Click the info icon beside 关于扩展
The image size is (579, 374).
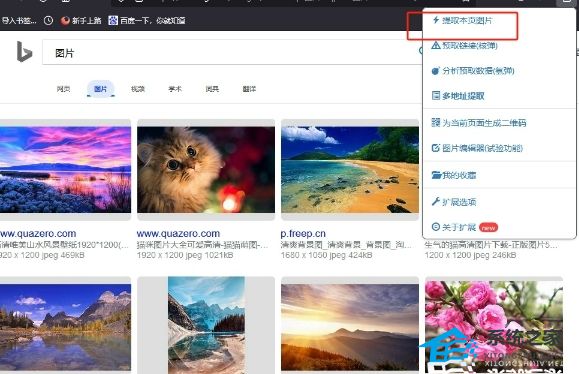(436, 227)
